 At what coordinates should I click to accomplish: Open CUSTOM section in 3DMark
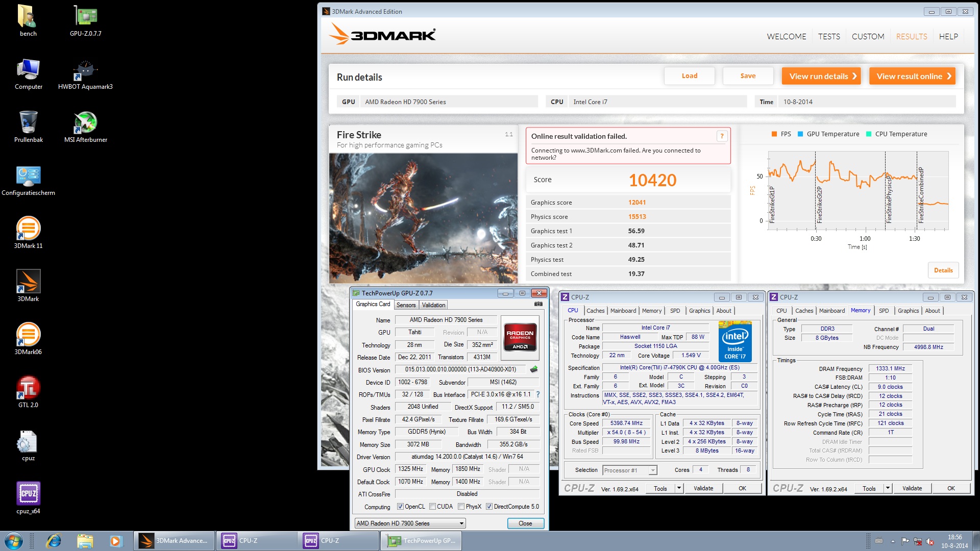[868, 37]
